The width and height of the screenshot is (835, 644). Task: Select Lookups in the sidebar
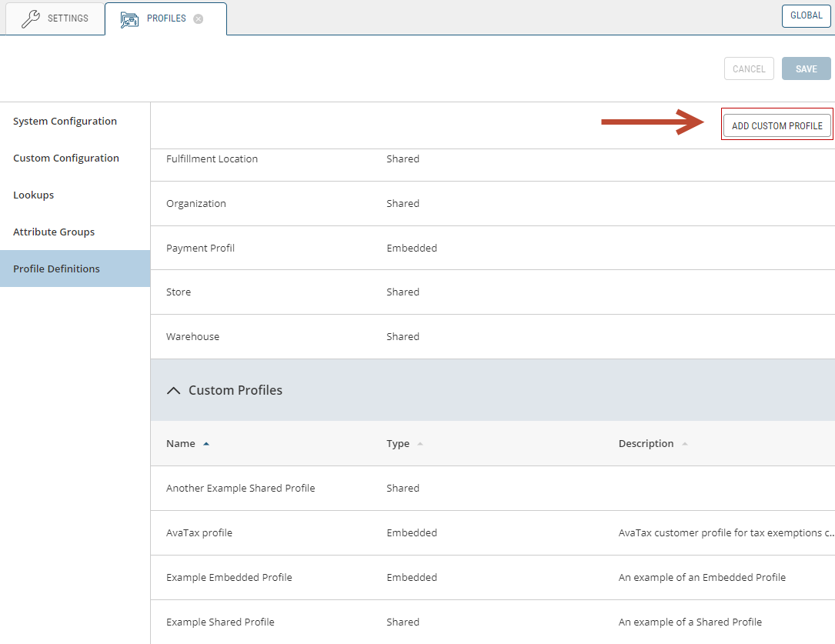33,195
